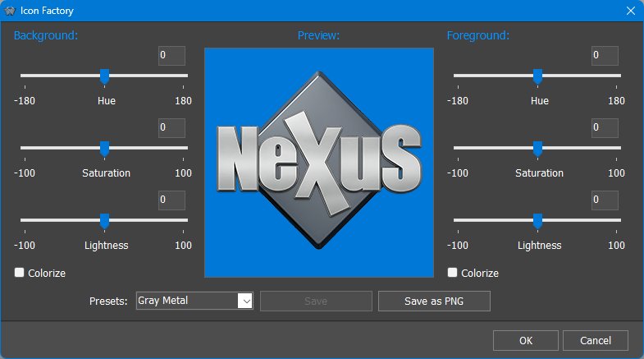Viewport: 644px width, 359px height.
Task: Click the Preview: heading text
Action: click(318, 35)
